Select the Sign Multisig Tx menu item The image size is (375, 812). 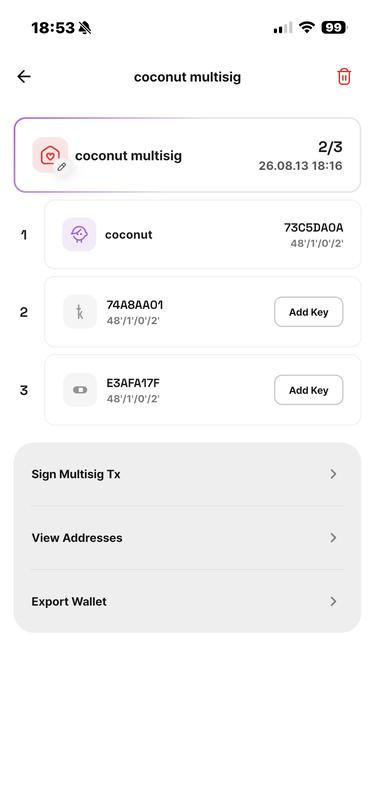click(x=188, y=474)
